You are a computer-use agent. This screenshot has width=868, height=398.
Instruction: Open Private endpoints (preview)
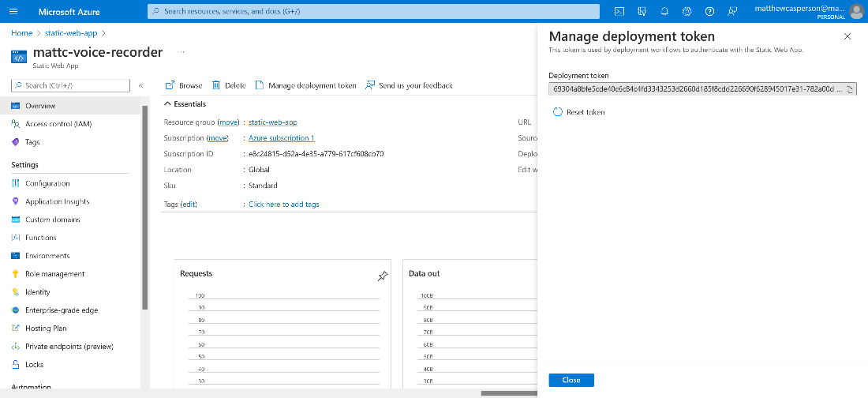coord(71,347)
